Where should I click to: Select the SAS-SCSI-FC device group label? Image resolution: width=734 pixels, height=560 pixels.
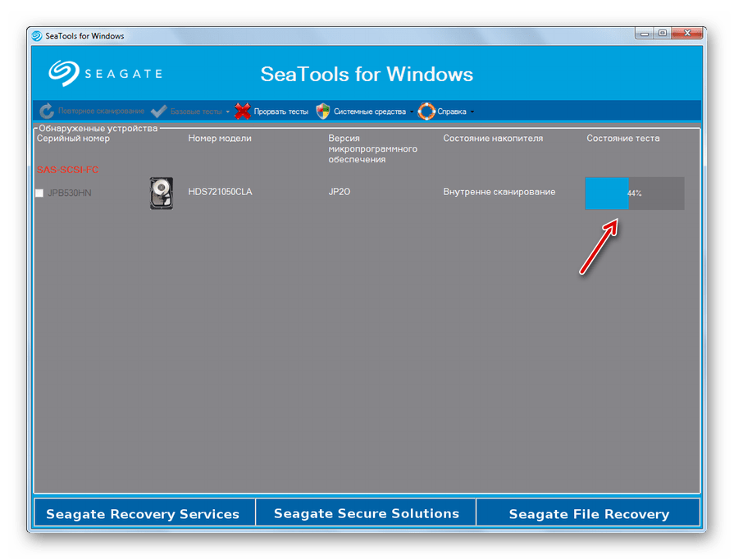(67, 170)
